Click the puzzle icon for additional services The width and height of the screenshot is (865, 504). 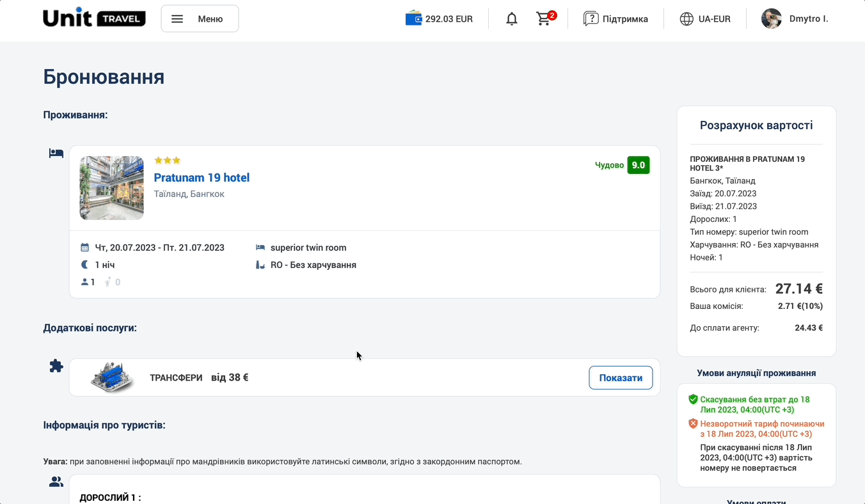tap(56, 366)
